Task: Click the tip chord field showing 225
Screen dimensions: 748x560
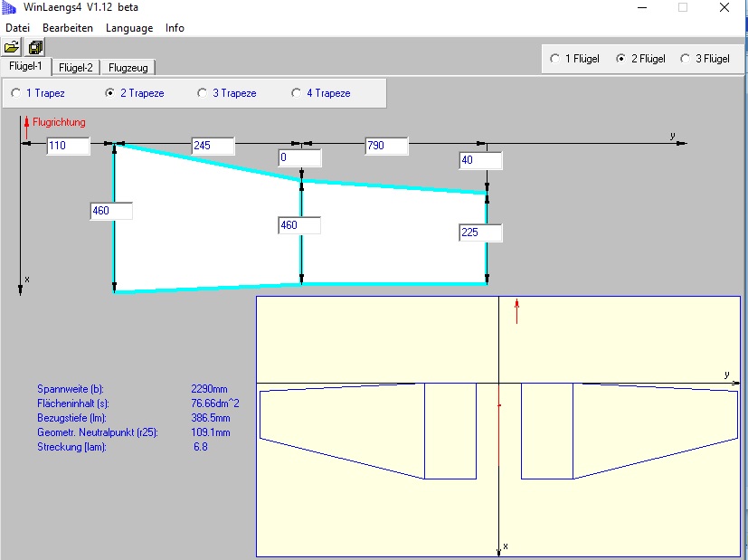Action: (x=480, y=233)
